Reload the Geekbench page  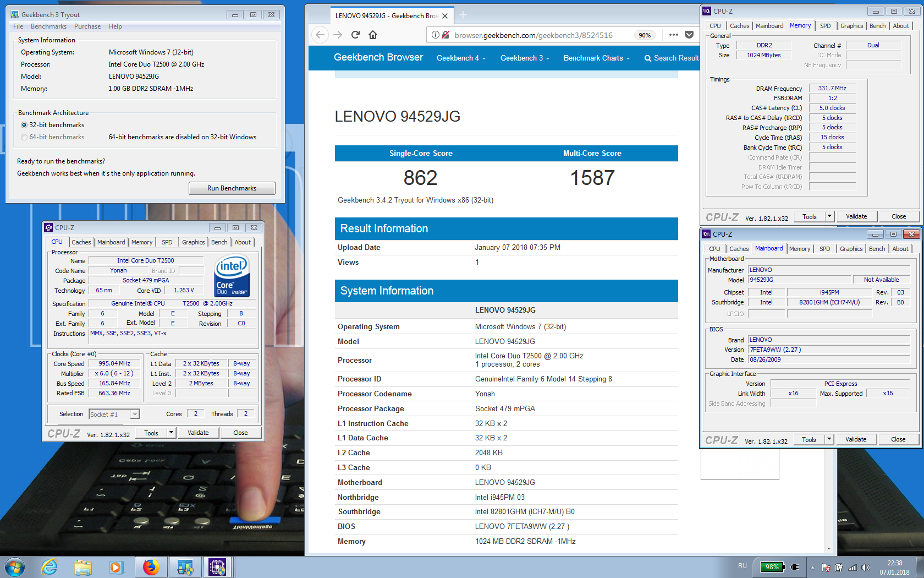point(355,35)
